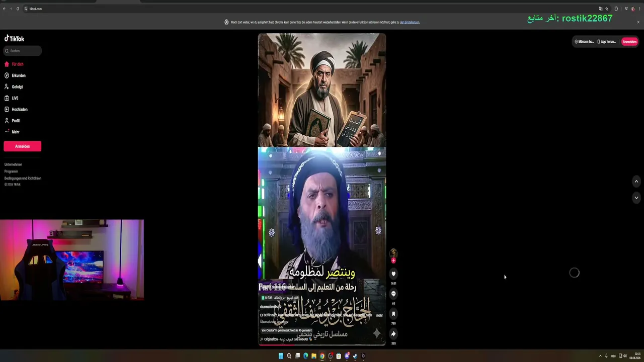This screenshot has width=644, height=362.
Task: Open the Unternehmen footer link
Action: 13,164
